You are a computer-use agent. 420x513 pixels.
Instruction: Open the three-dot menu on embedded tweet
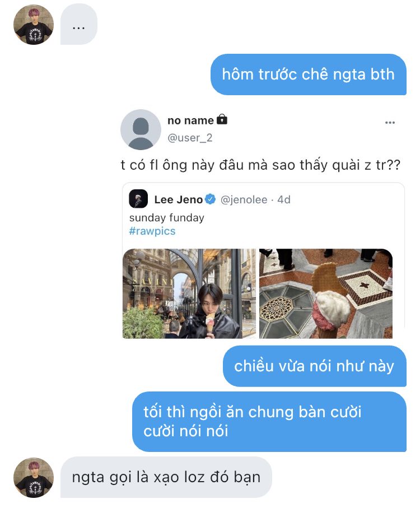pos(390,123)
